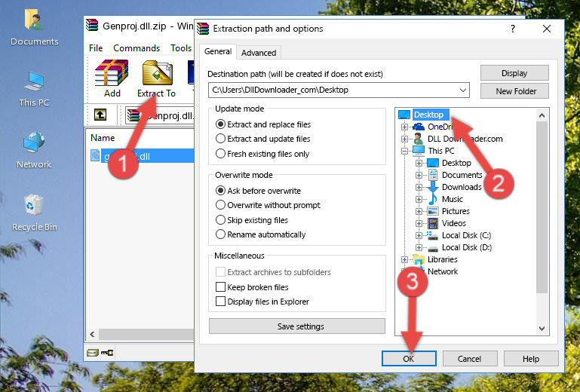Open the Destination path dropdown arrow
This screenshot has height=392, width=580.
[463, 90]
